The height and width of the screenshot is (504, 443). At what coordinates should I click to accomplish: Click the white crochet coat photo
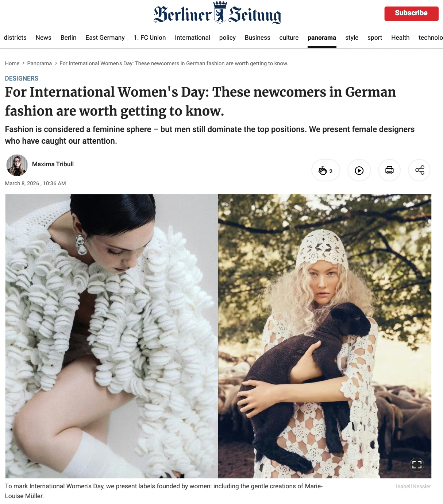coord(112,336)
